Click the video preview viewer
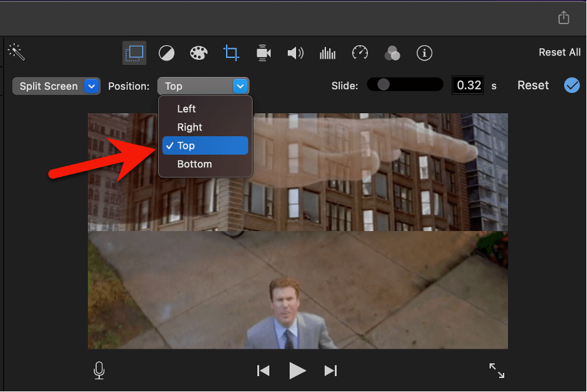 (x=297, y=231)
